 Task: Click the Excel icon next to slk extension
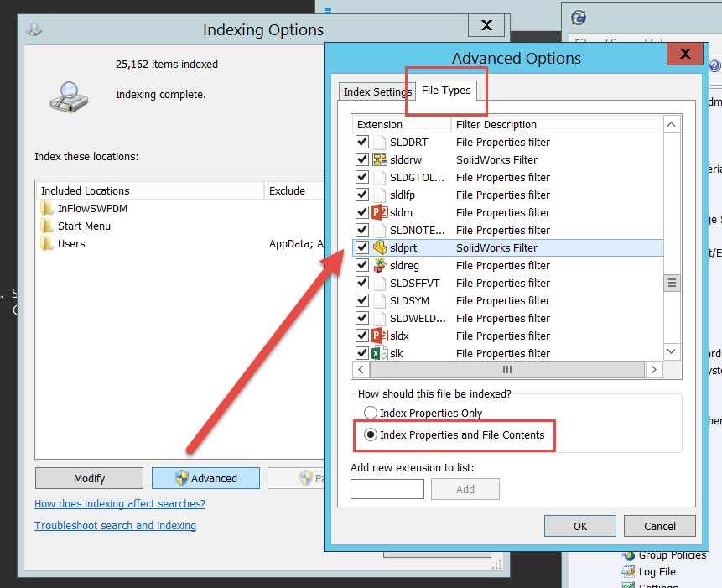(x=379, y=353)
